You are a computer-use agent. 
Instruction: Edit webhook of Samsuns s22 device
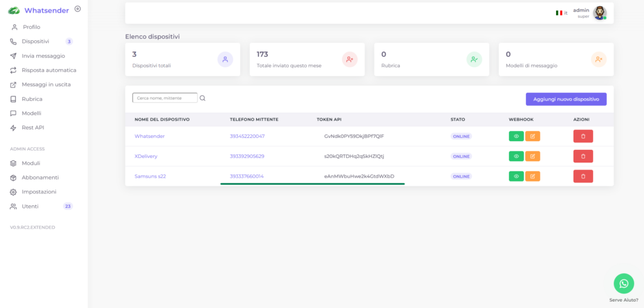[533, 176]
